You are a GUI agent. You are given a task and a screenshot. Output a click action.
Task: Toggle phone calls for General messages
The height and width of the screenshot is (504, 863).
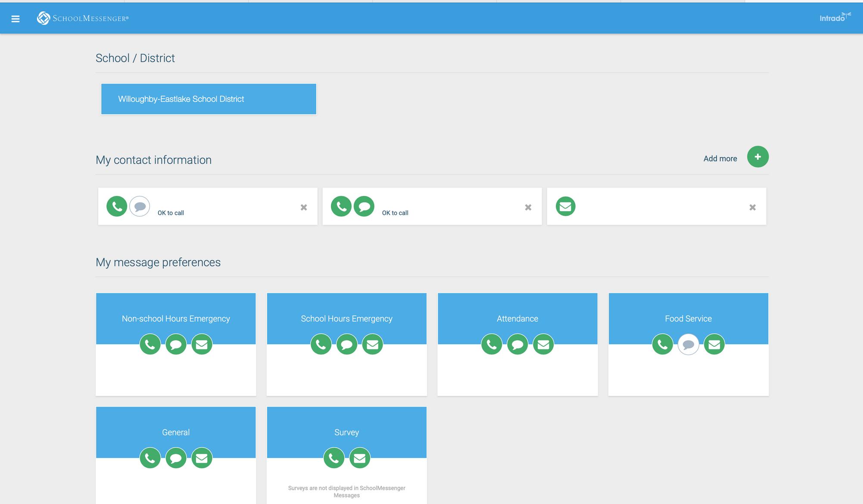pos(150,458)
